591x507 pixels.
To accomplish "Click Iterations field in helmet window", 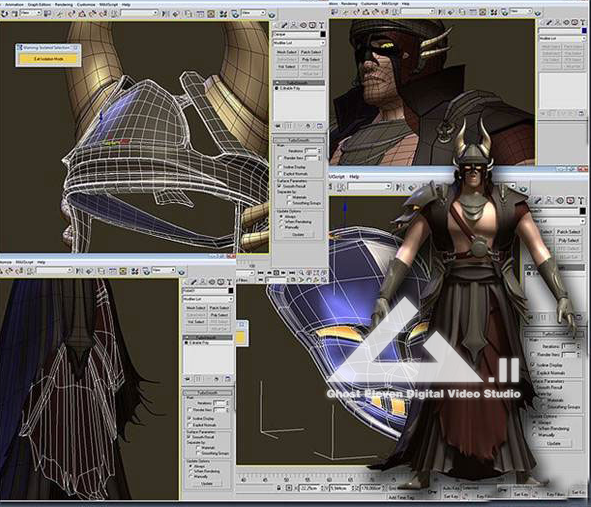I will pyautogui.click(x=311, y=151).
